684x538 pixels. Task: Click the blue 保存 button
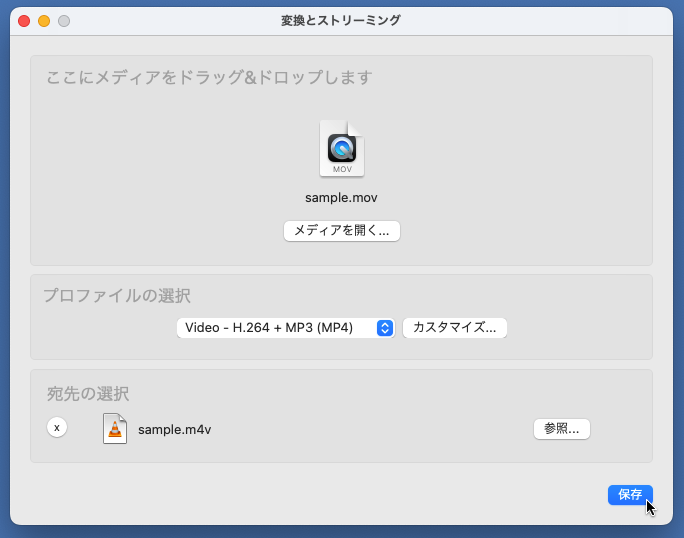pos(630,495)
